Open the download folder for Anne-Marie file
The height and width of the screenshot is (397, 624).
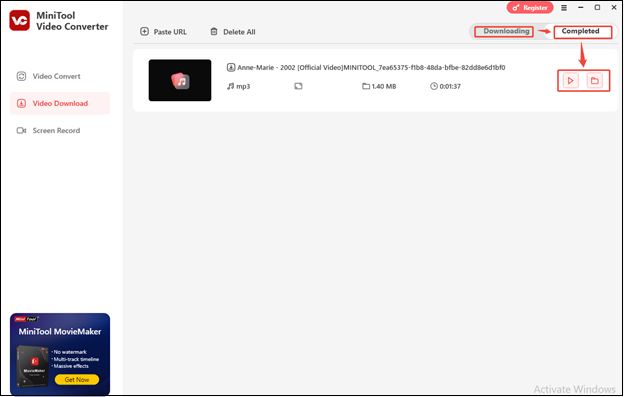(x=595, y=81)
